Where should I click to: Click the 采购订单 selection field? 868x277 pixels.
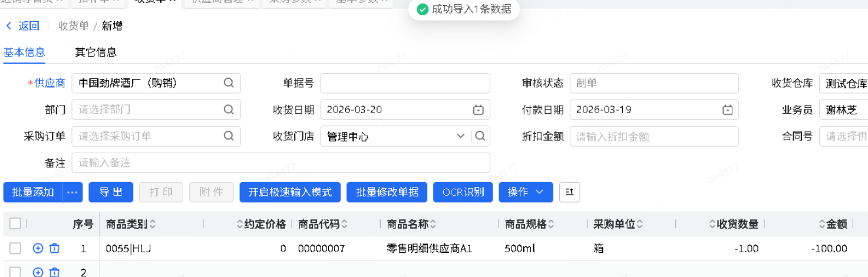[x=156, y=136]
